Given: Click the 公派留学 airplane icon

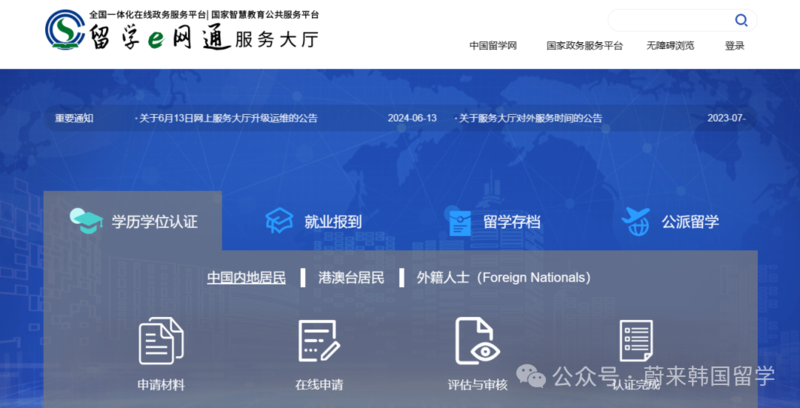Looking at the screenshot, I should pos(636,221).
